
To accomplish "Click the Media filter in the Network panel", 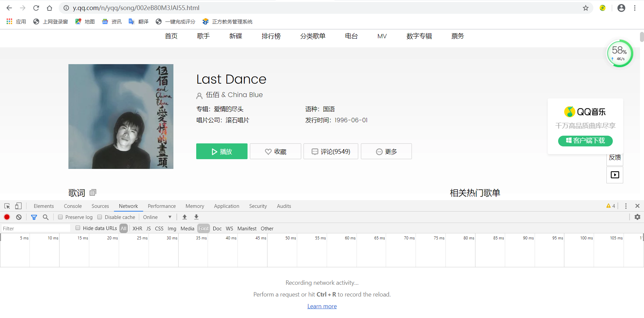I will point(187,228).
